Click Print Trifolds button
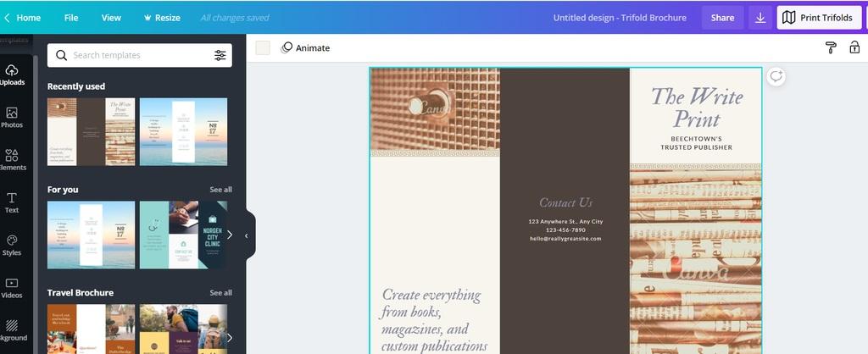This screenshot has width=868, height=354. tap(818, 18)
